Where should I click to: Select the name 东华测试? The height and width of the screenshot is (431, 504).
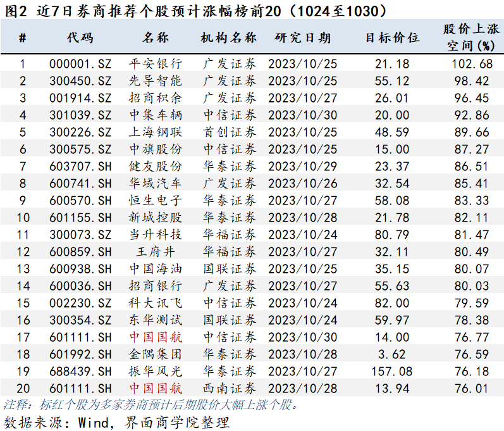[x=156, y=320]
